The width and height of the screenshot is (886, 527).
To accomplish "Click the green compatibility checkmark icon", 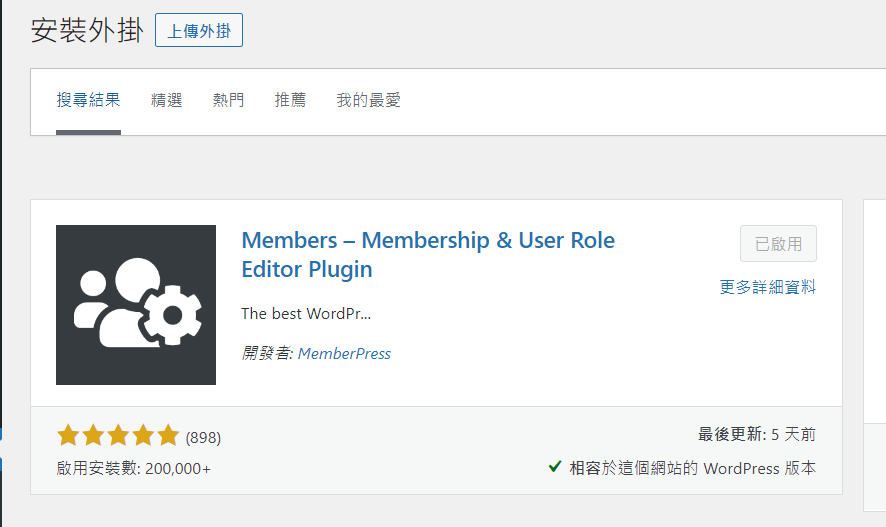I will point(555,467).
